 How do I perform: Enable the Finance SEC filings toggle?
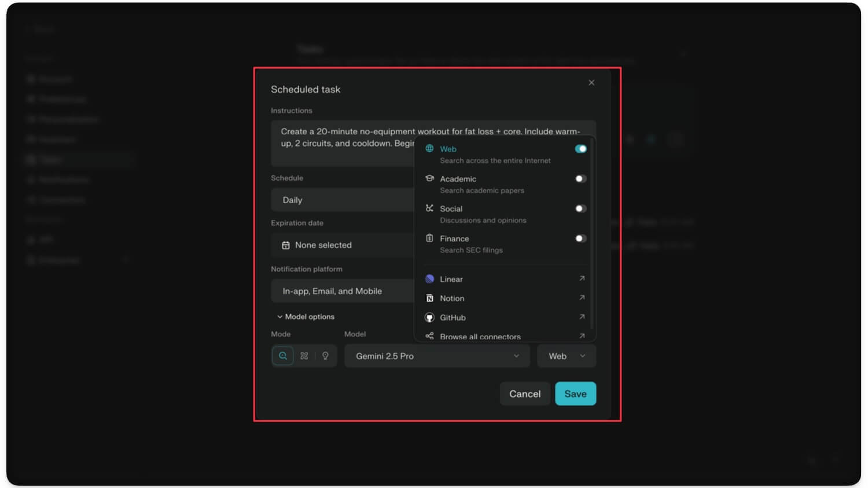click(580, 239)
